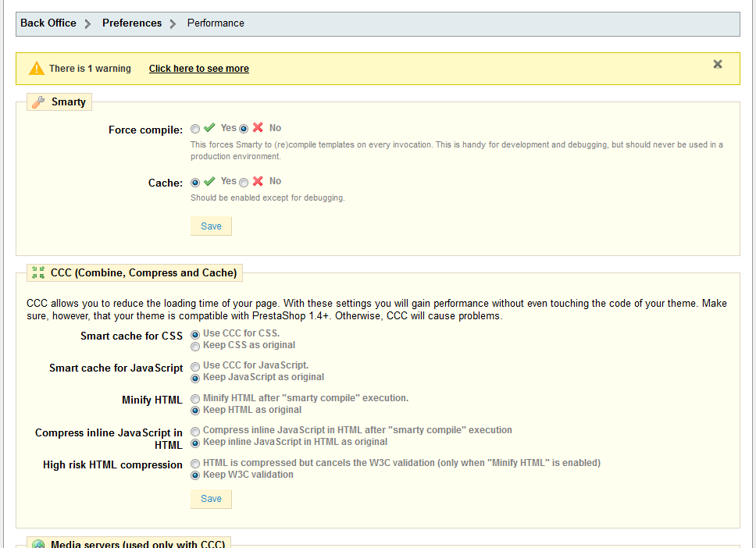Select HTML is compressed but cancels W3C validation
The image size is (756, 548).
click(x=195, y=464)
